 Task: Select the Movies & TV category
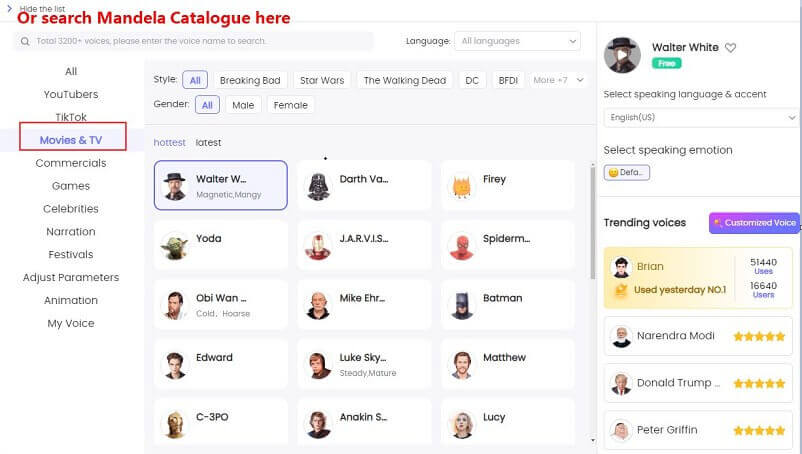pyautogui.click(x=71, y=140)
